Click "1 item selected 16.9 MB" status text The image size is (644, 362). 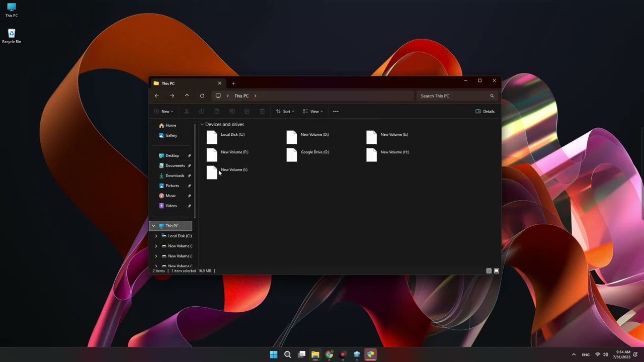[x=191, y=271]
